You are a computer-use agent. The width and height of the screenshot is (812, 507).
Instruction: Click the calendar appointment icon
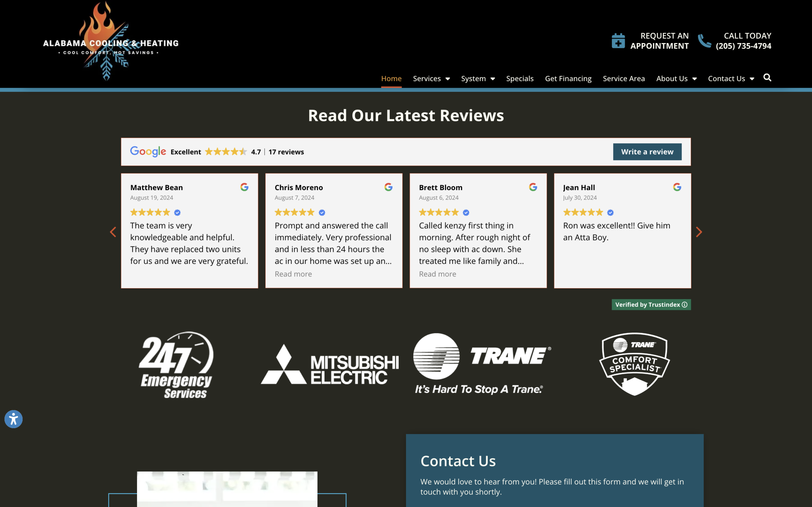pyautogui.click(x=618, y=41)
